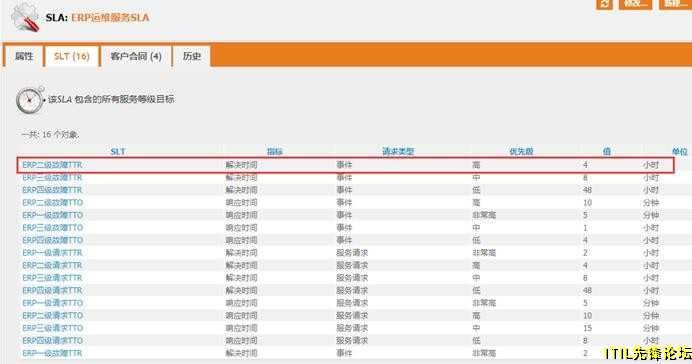Screen dimensions: 692x364
Task: Click priority 中 in the ERP三级故障TTO row
Action: tap(476, 228)
